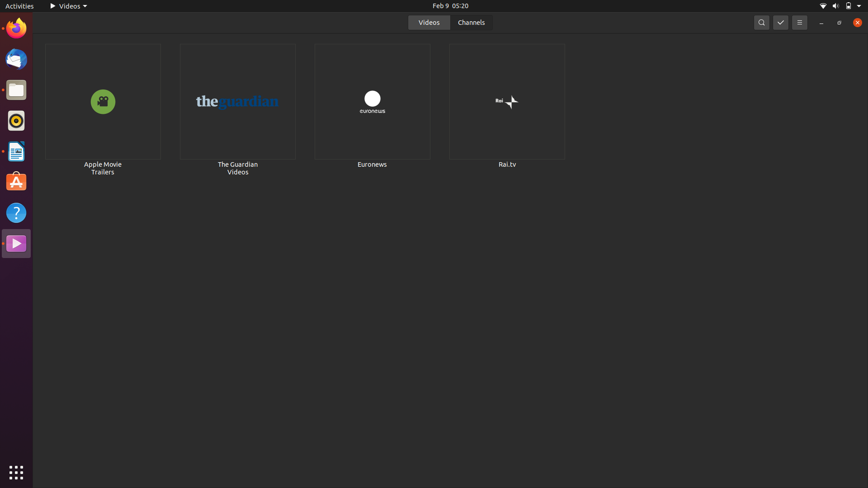Image resolution: width=868 pixels, height=488 pixels.
Task: Click the Rai.tv label text
Action: click(507, 164)
